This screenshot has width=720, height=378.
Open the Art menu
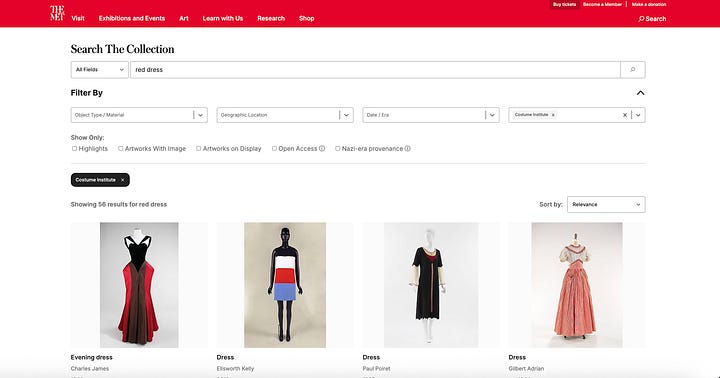184,18
